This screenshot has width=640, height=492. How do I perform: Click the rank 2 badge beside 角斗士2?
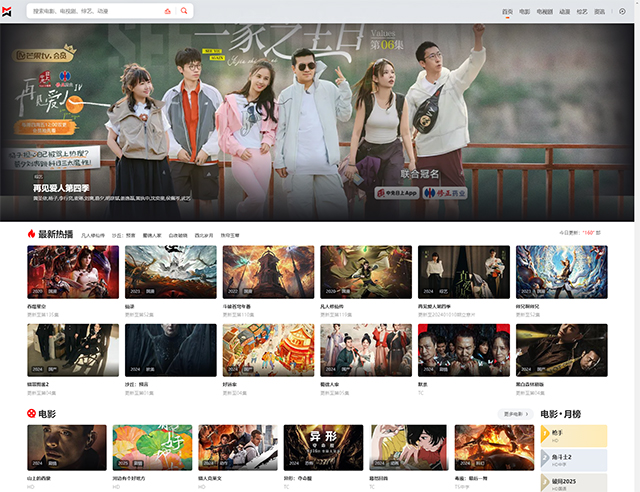click(545, 459)
